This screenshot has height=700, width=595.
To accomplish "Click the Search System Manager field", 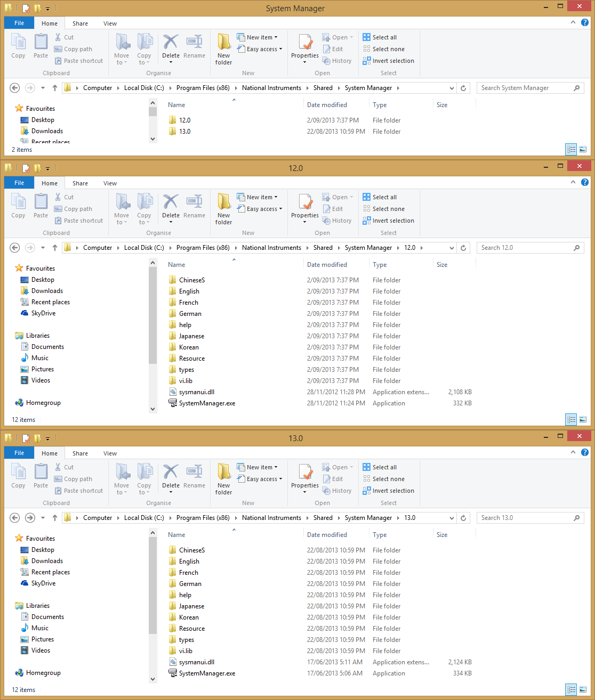I will click(x=530, y=88).
